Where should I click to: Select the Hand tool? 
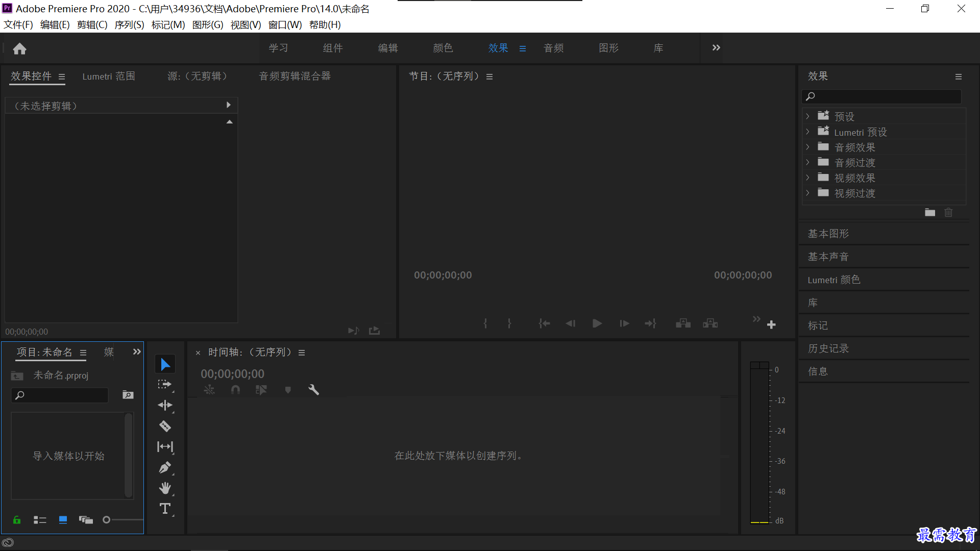point(165,488)
